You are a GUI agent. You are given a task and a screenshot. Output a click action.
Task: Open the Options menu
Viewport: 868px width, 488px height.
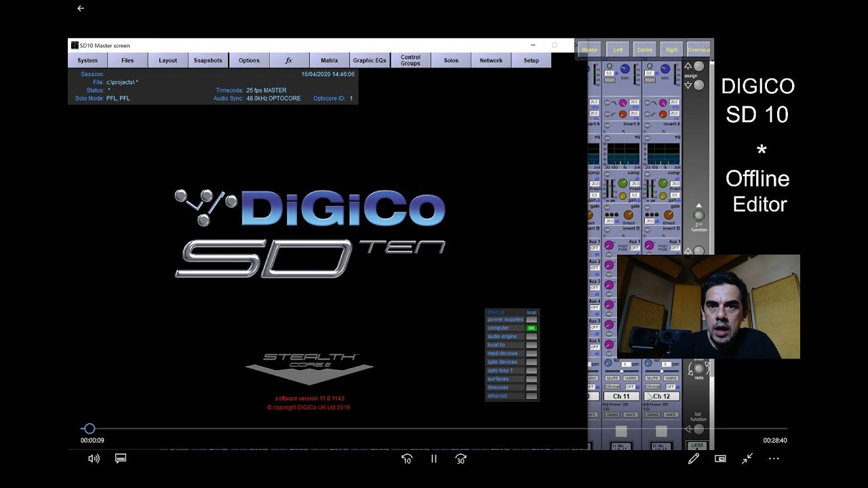coord(249,60)
